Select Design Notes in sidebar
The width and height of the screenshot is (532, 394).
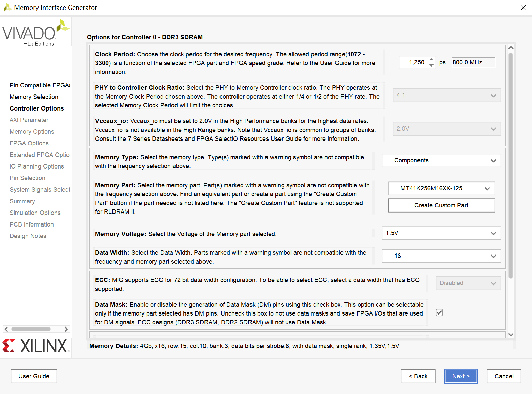coord(28,236)
